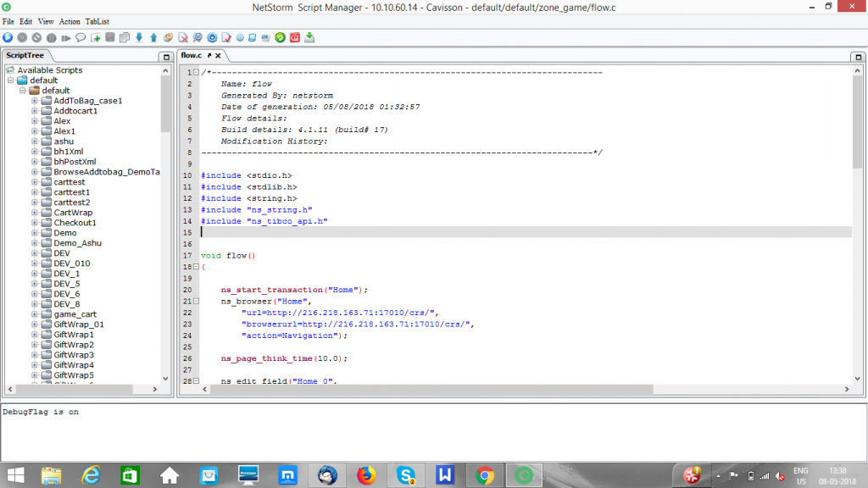Select the GiftWrap_01 script

(79, 324)
